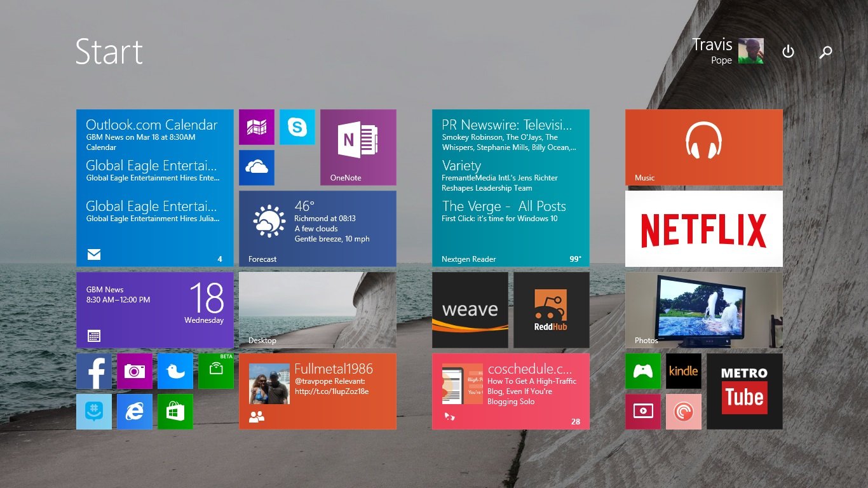
Task: Click the Search magnifier button
Action: click(x=825, y=52)
